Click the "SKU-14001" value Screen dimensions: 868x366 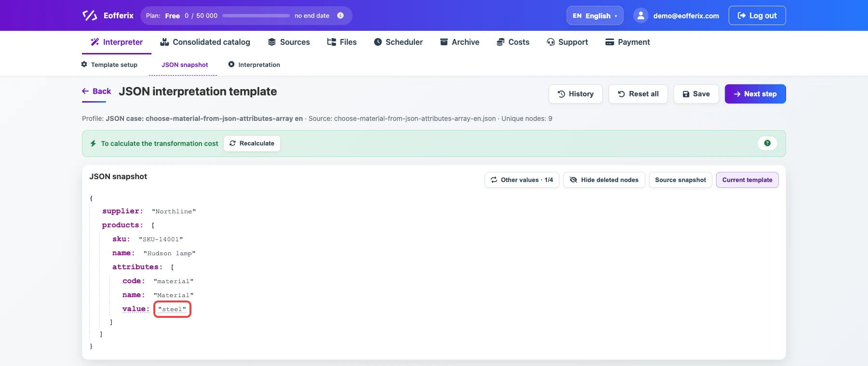coord(161,239)
